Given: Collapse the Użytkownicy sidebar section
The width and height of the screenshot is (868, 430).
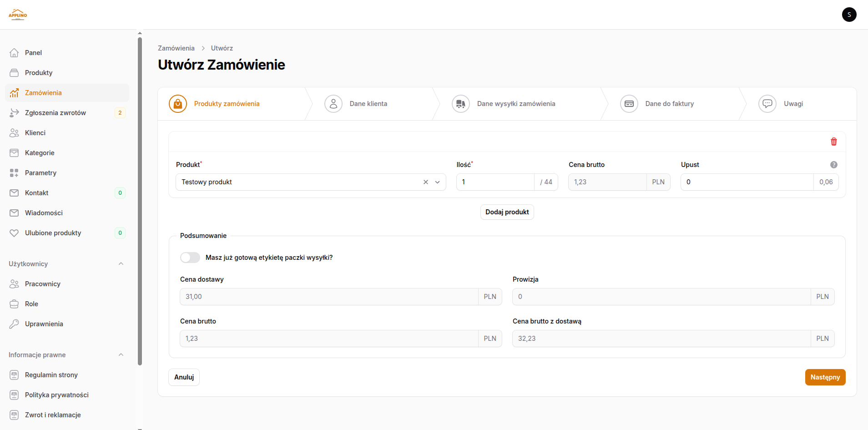Looking at the screenshot, I should pos(121,264).
